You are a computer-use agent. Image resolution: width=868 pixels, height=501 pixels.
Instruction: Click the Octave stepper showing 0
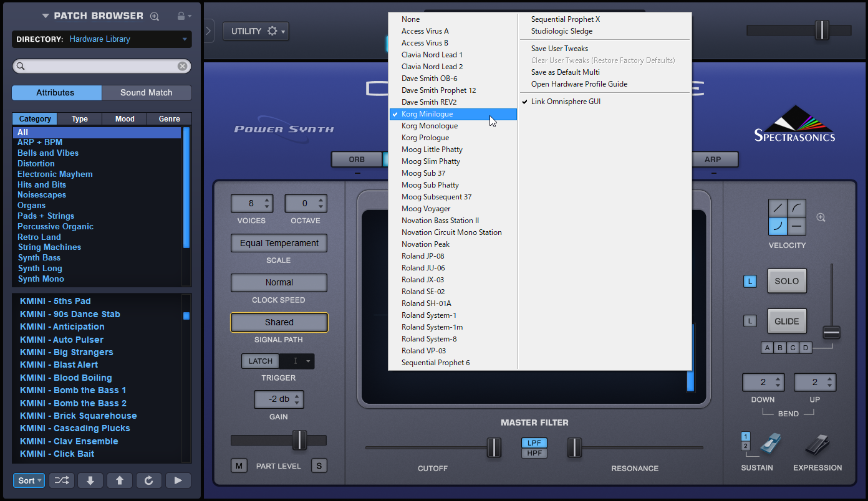pyautogui.click(x=306, y=203)
